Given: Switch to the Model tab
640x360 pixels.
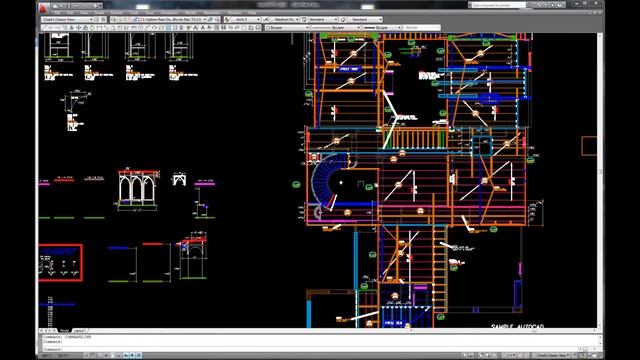Looking at the screenshot, I should coord(64,330).
